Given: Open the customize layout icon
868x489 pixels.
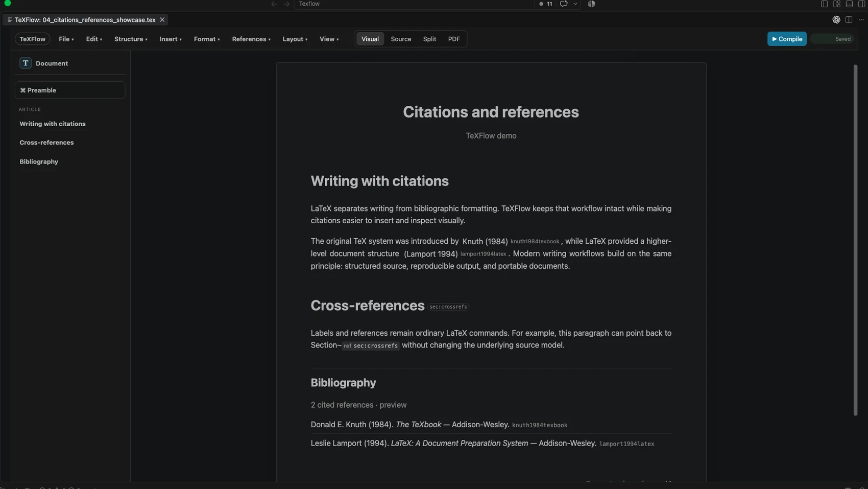Looking at the screenshot, I should click(836, 4).
